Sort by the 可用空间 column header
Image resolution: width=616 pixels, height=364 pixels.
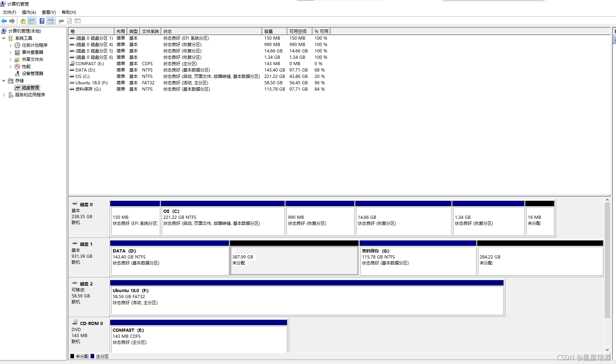point(300,32)
